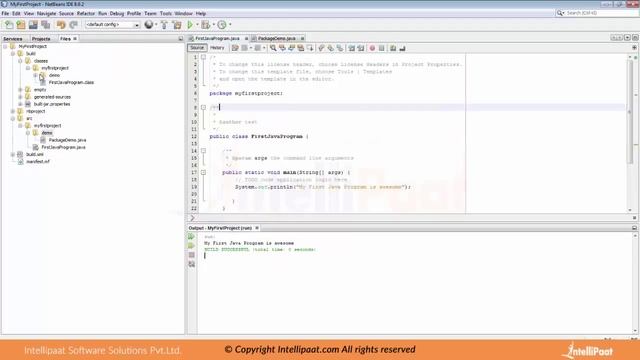Click the Shift Line Right icon
The height and width of the screenshot is (360, 640).
[x=361, y=48]
